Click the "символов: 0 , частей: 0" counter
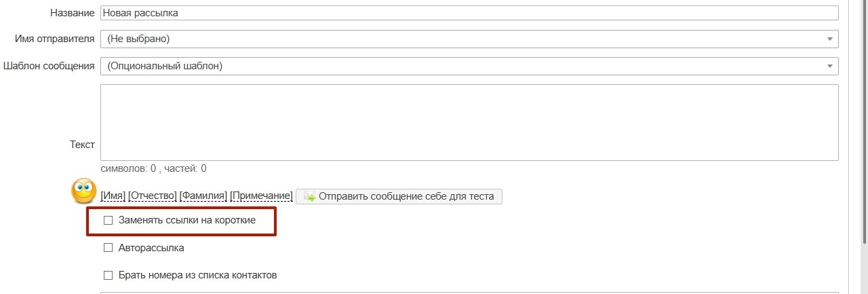Viewport: 868px width, 294px height. click(x=154, y=168)
